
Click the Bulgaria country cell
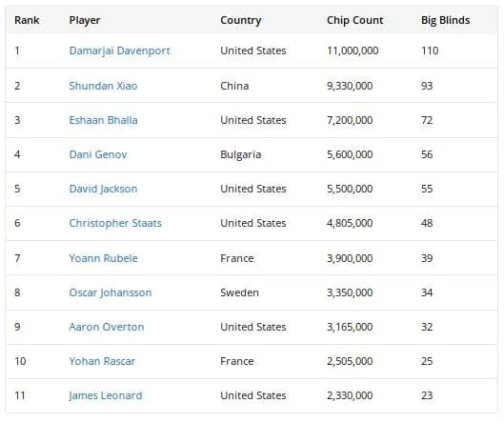pos(240,154)
